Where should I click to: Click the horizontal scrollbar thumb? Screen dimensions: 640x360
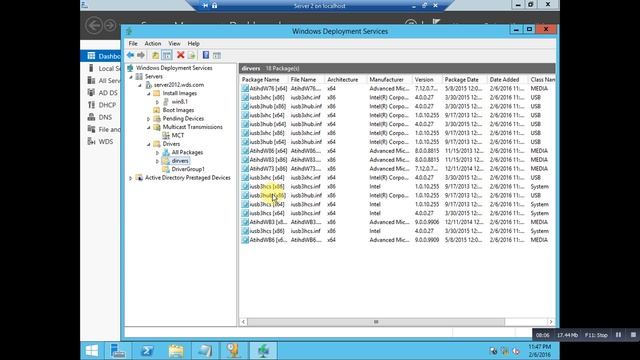(x=376, y=322)
